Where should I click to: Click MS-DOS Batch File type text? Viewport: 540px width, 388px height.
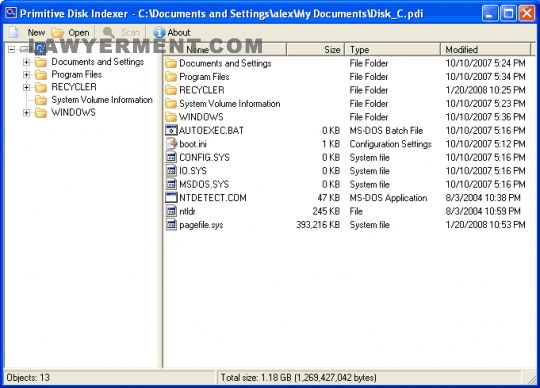pos(386,130)
